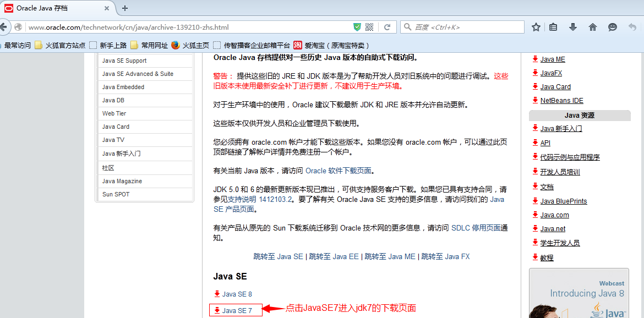Close the Oracle Java 存档 tab
The width and height of the screenshot is (644, 318).
107,8
